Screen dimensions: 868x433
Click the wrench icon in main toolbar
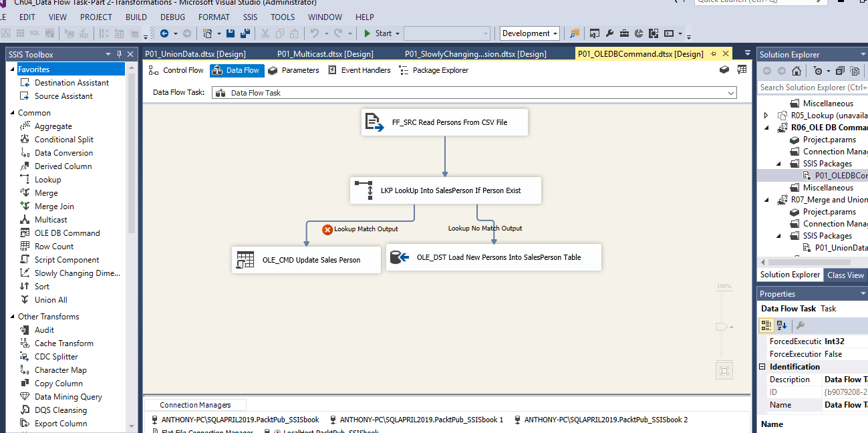pos(609,33)
